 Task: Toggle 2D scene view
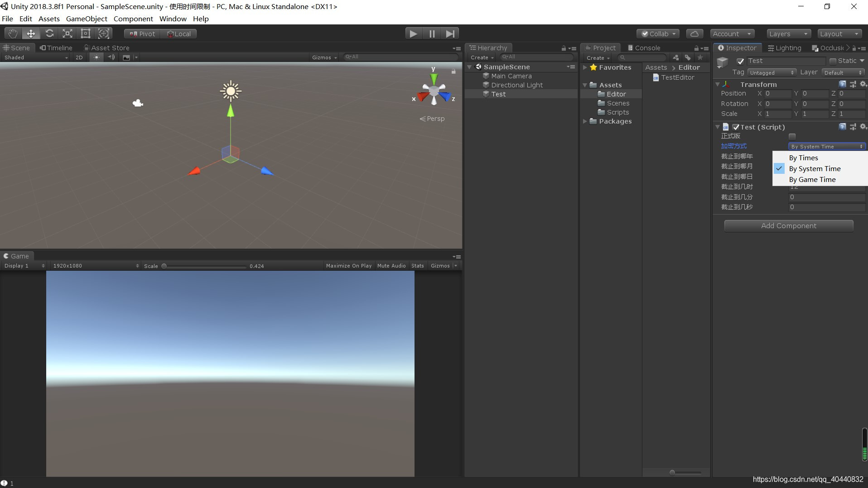[x=79, y=57]
